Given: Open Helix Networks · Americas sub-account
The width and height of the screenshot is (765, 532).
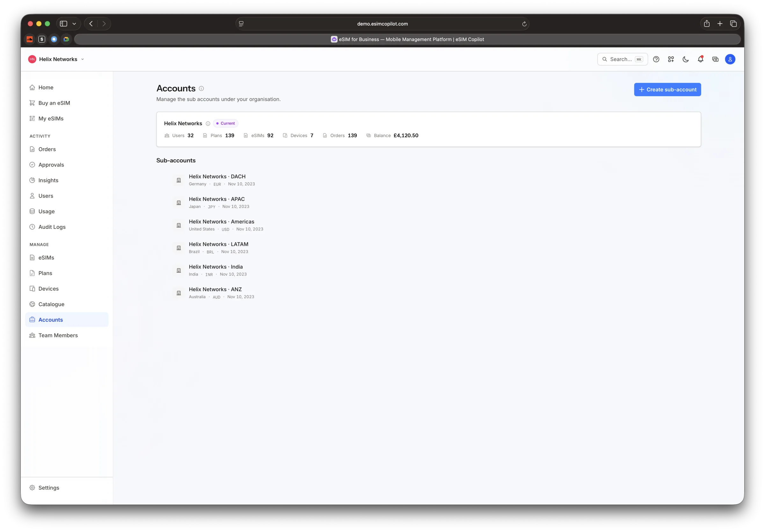Looking at the screenshot, I should tap(222, 222).
